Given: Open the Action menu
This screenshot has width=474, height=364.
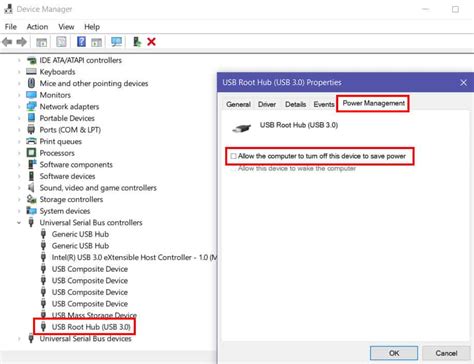Looking at the screenshot, I should (37, 27).
